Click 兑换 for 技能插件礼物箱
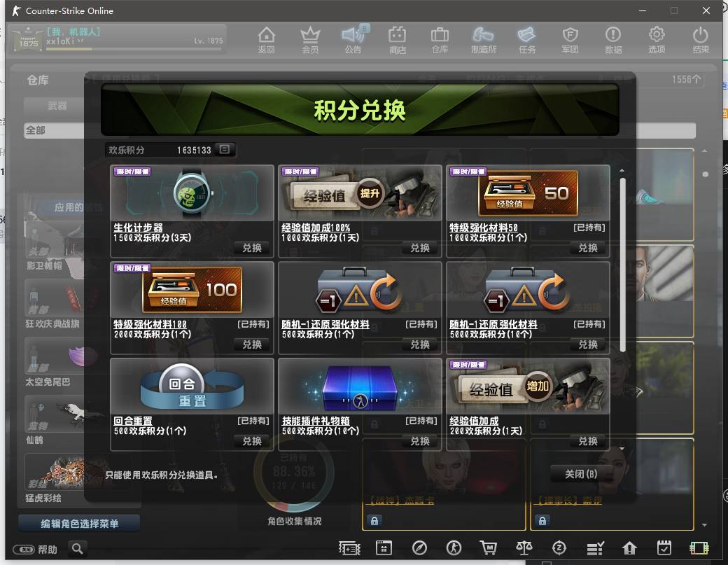728x565 pixels. pyautogui.click(x=420, y=441)
